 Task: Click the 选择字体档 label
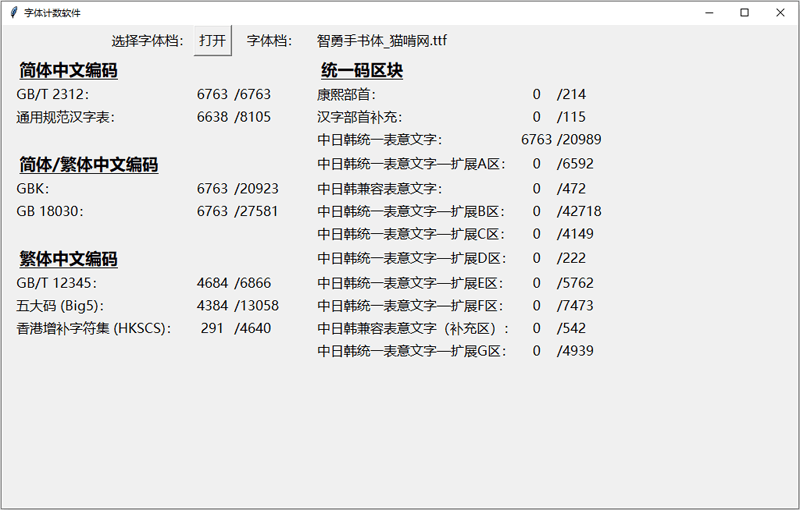[147, 41]
